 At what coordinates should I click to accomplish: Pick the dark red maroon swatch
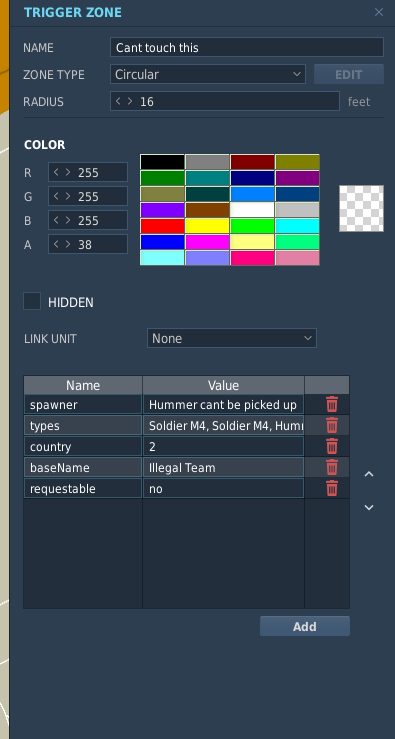(252, 162)
